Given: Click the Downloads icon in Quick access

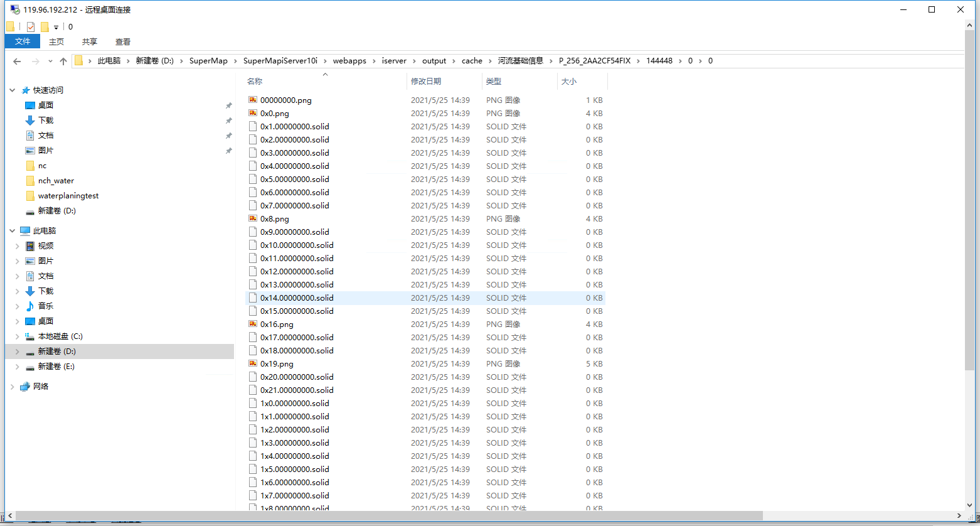Looking at the screenshot, I should tap(30, 121).
